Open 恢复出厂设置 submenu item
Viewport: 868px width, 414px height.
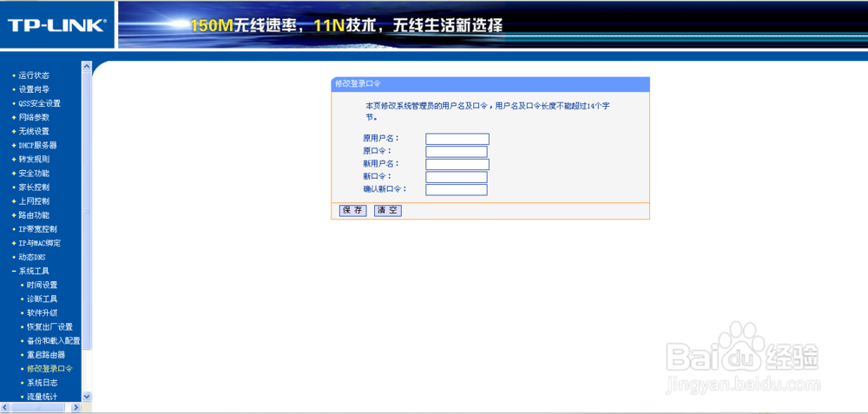pyautogui.click(x=49, y=327)
